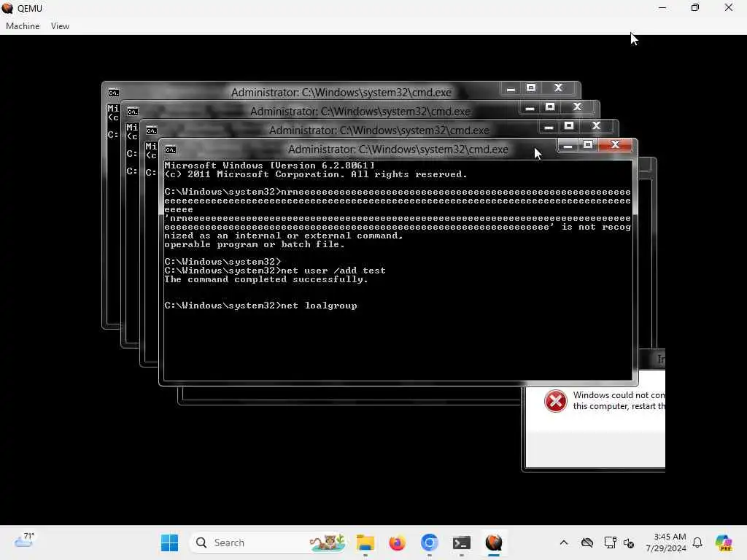Restore down the QEMU host window
The width and height of the screenshot is (747, 560).
click(x=695, y=7)
